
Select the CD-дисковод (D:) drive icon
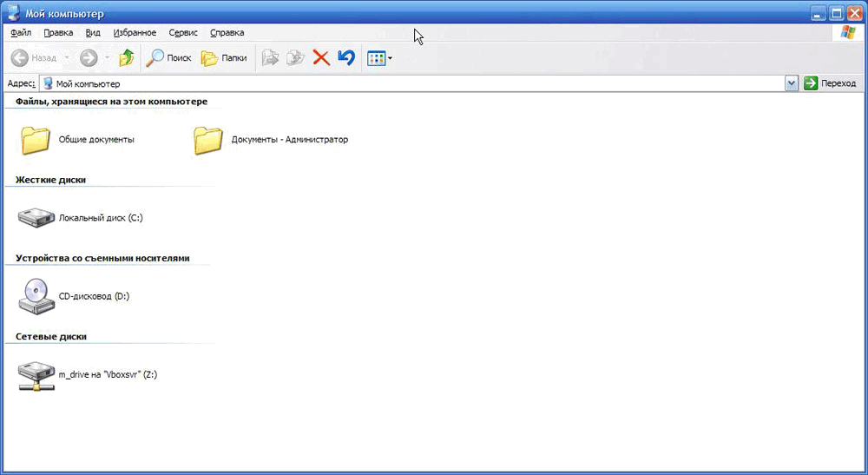coord(36,296)
